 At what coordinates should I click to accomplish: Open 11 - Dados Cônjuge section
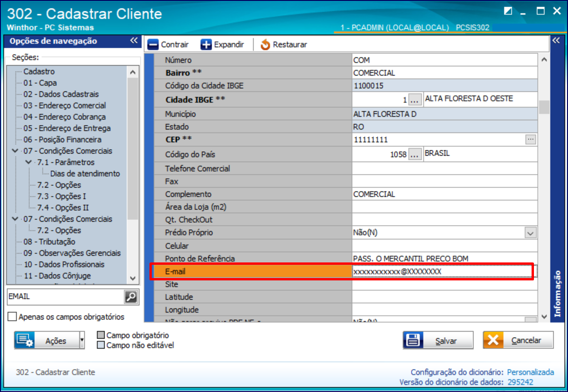tap(57, 276)
